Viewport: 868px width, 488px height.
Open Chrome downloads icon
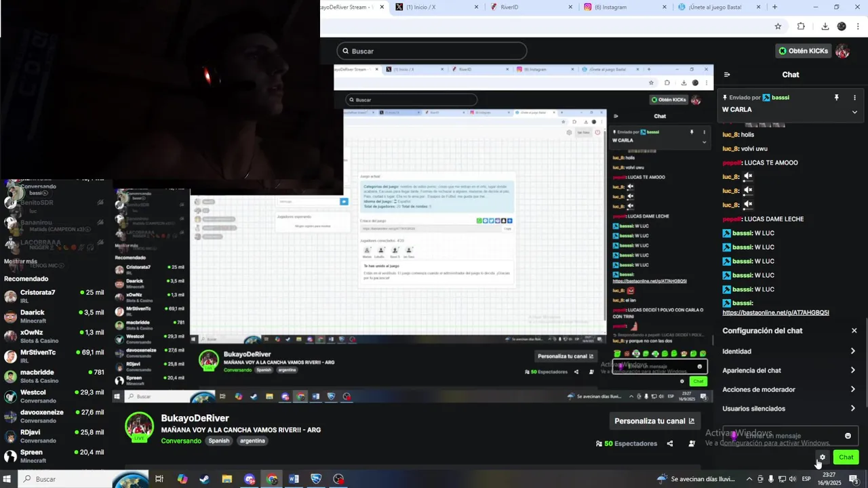pos(825,26)
